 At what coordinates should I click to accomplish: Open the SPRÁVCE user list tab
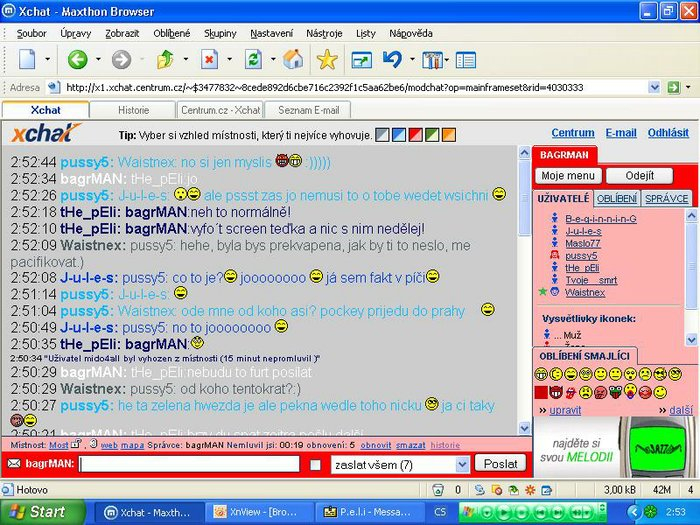[667, 199]
